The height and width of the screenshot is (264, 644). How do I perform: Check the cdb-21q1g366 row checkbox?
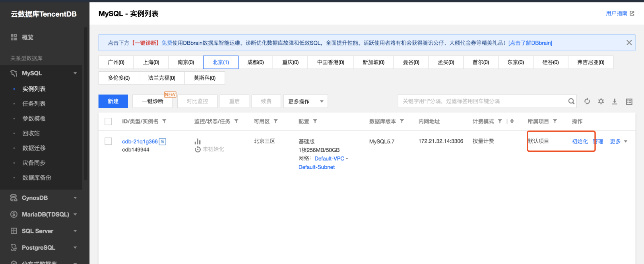pyautogui.click(x=108, y=141)
